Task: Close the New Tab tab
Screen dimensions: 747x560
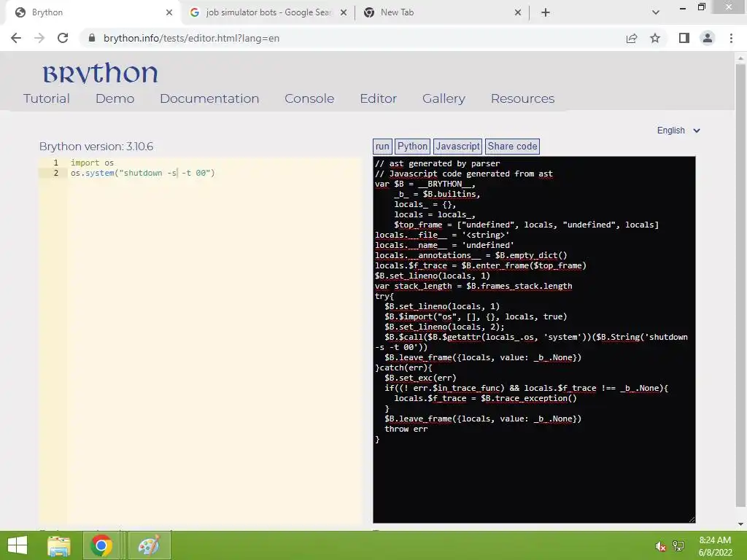Action: [x=518, y=12]
